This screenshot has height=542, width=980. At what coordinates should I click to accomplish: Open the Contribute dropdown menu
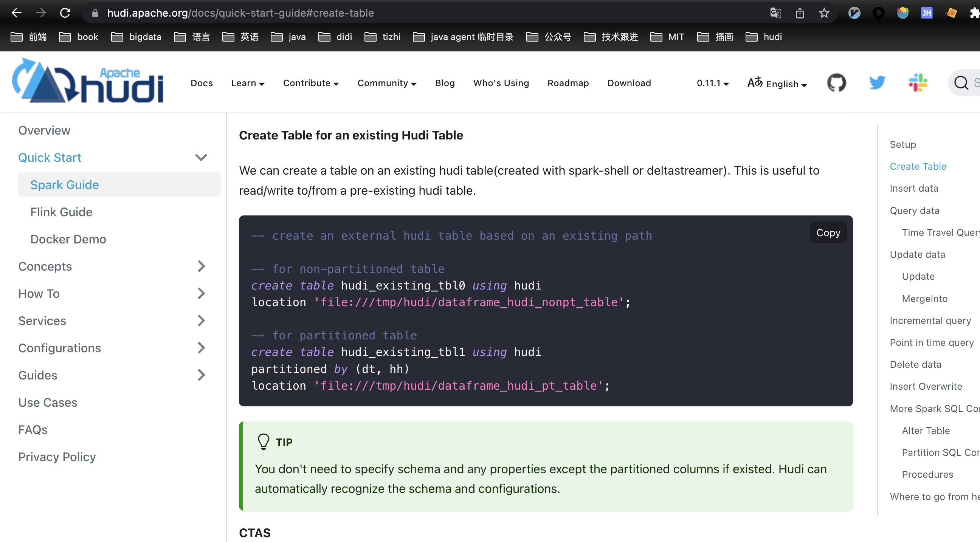(x=311, y=83)
